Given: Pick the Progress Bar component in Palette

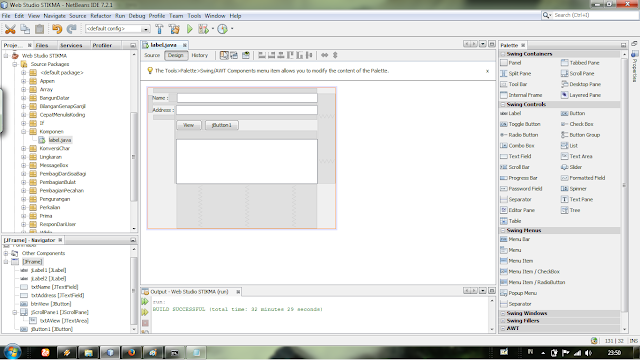Looking at the screenshot, I should (519, 178).
